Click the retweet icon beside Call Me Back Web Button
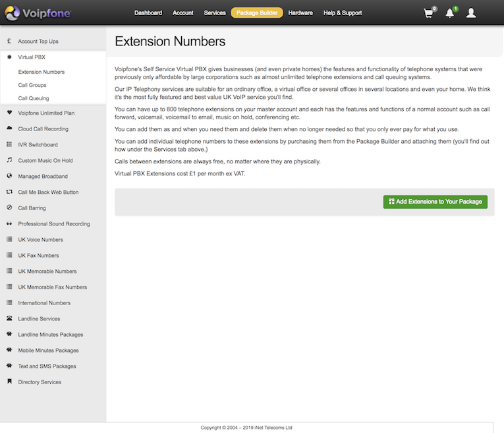The height and width of the screenshot is (433, 504). pos(9,192)
